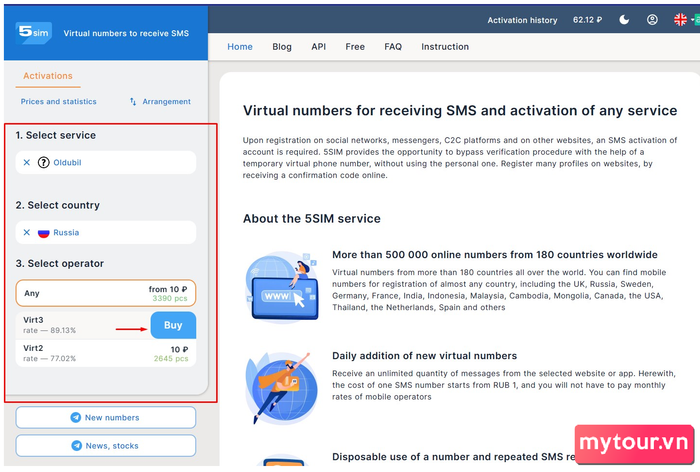Open the user account profile icon
The height and width of the screenshot is (472, 700).
pos(652,20)
